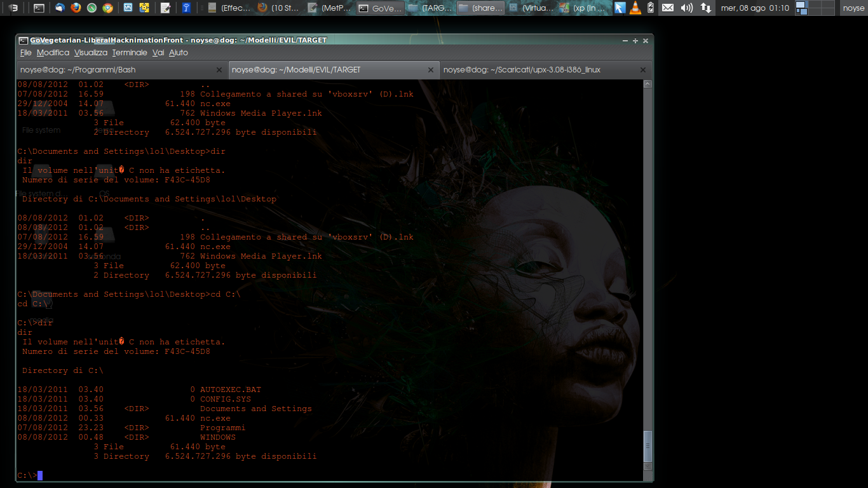Viewport: 868px width, 488px height.
Task: Switch to the '(share...' folder window
Action: 480,8
